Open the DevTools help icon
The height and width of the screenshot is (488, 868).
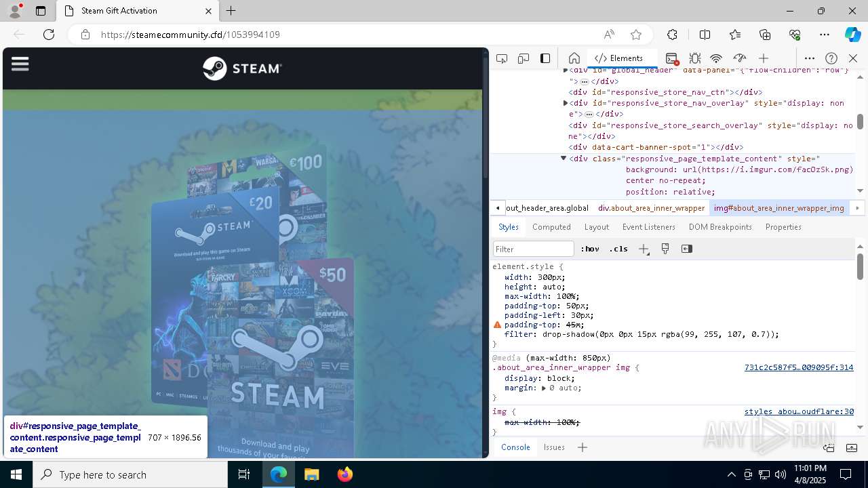pos(831,58)
